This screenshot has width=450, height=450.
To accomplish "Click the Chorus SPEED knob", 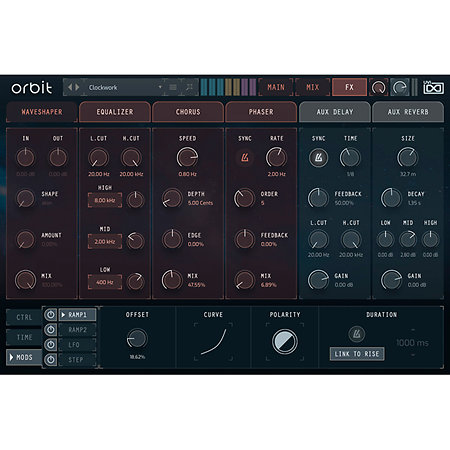I will (187, 157).
